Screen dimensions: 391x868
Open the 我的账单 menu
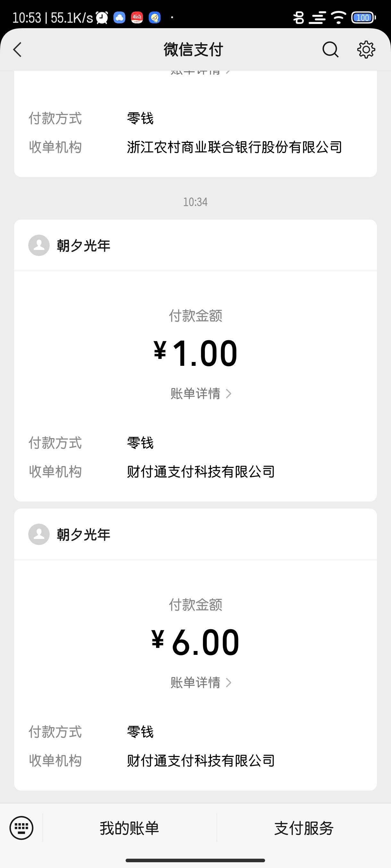[x=129, y=828]
